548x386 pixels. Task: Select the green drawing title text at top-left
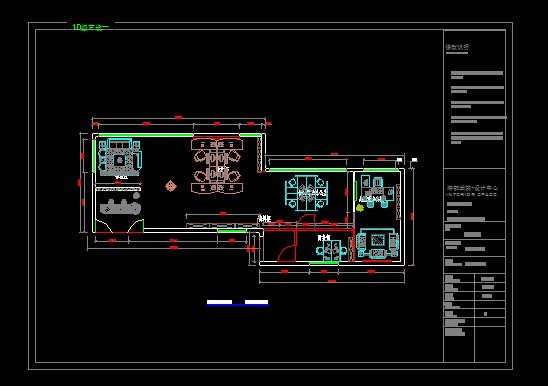tap(91, 27)
